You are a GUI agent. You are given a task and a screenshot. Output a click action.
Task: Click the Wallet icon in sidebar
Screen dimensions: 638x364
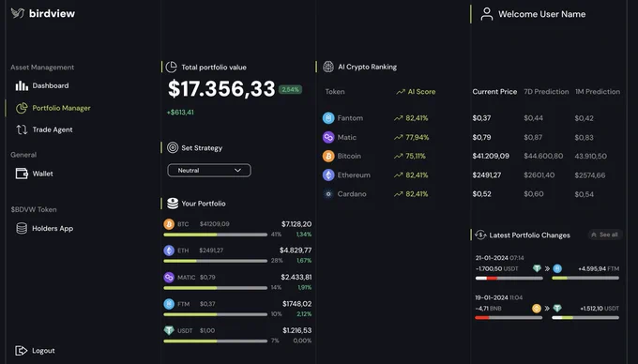pos(22,174)
